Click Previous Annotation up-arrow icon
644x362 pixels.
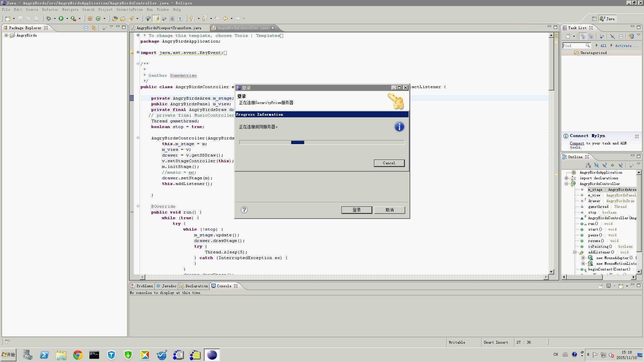click(204, 18)
